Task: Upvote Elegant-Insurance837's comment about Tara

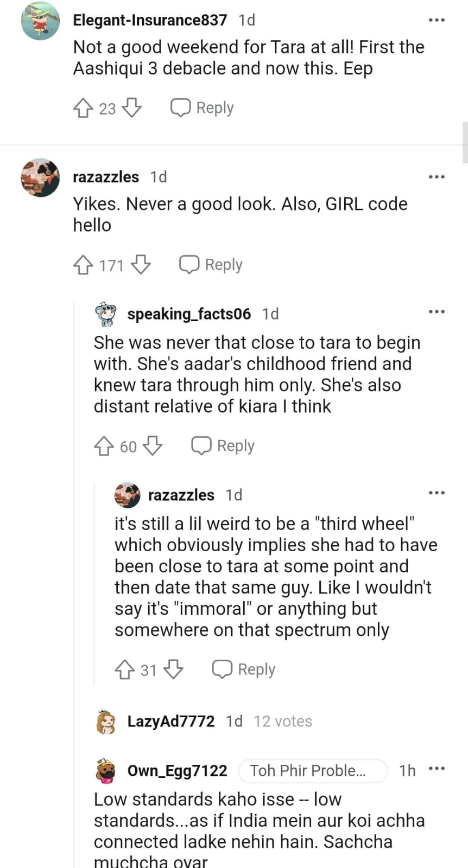Action: (x=83, y=108)
